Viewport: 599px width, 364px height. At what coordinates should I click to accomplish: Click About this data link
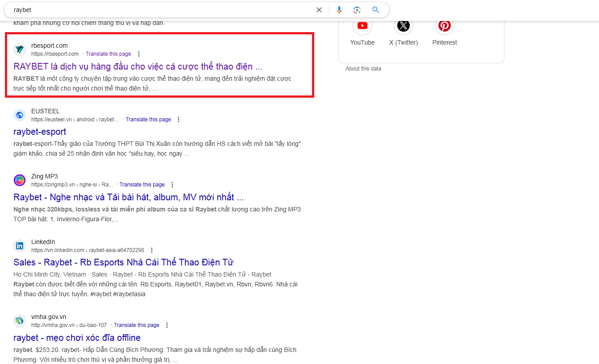click(363, 69)
